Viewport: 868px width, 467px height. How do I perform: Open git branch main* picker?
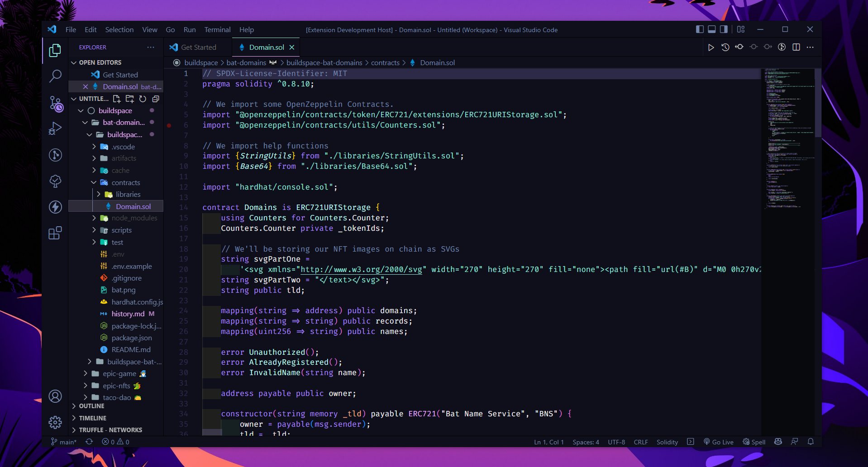coord(64,442)
